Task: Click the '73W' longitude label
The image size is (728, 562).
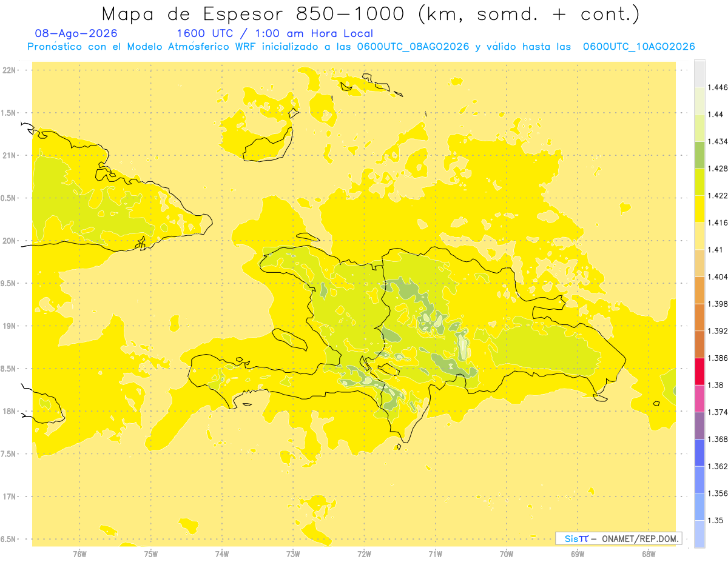Action: point(293,554)
